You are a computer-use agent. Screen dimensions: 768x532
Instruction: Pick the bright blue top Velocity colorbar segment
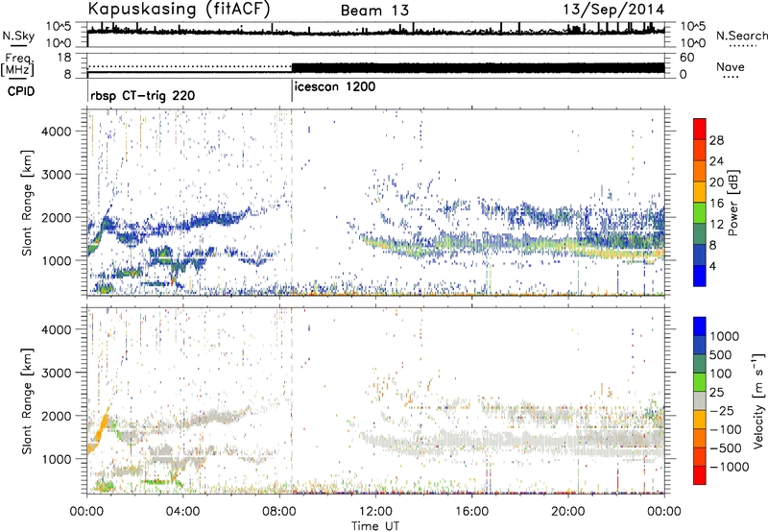700,326
